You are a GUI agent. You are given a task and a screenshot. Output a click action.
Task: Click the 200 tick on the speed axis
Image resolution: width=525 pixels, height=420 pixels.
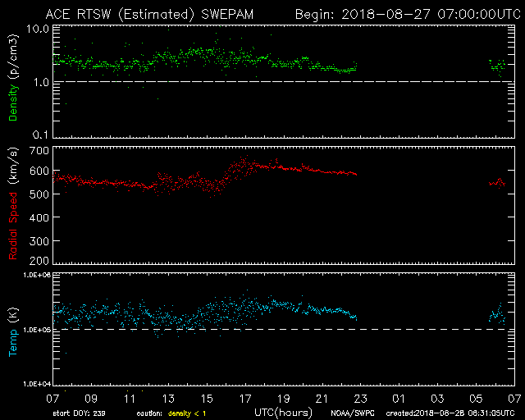pos(39,261)
